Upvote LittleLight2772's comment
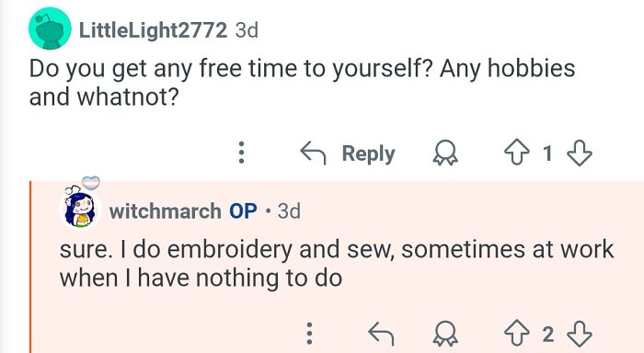The width and height of the screenshot is (644, 353). pyautogui.click(x=517, y=153)
